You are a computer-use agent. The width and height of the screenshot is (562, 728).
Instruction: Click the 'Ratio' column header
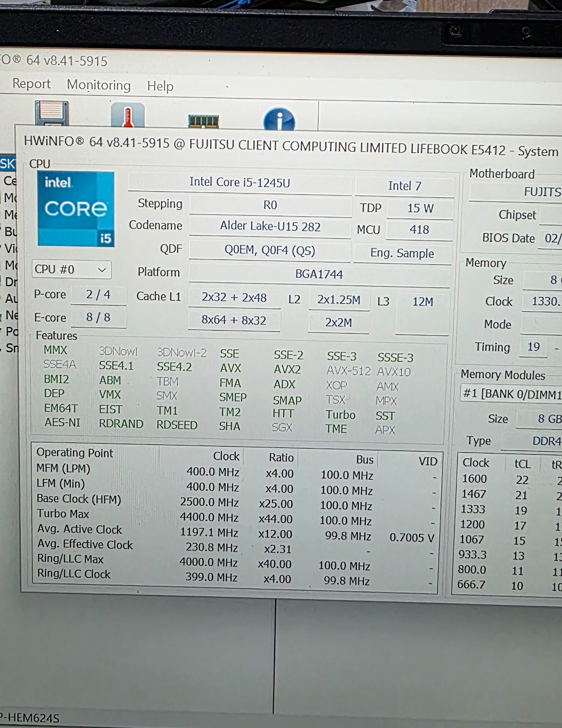[282, 458]
